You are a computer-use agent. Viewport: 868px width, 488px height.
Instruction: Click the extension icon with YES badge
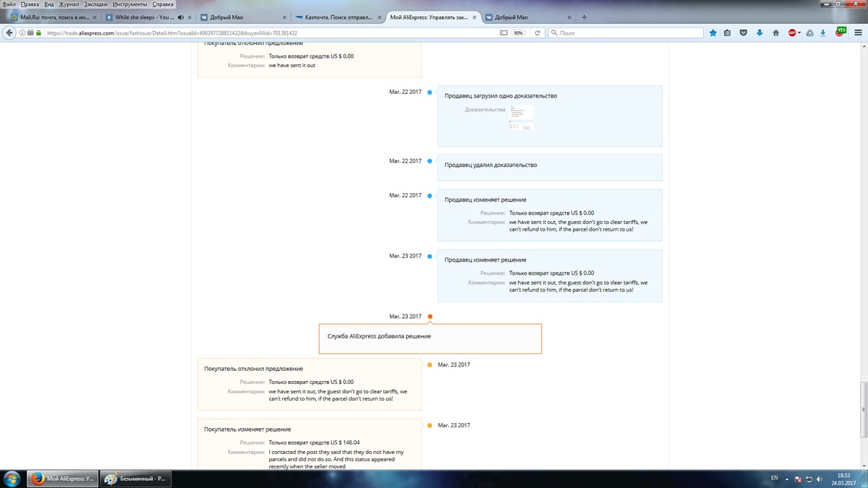click(x=841, y=32)
